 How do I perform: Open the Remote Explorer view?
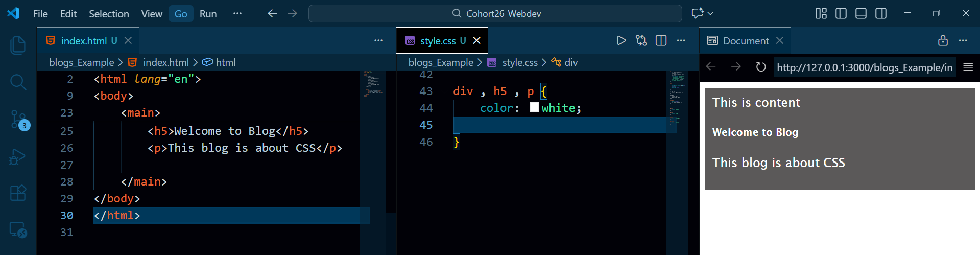[x=18, y=230]
